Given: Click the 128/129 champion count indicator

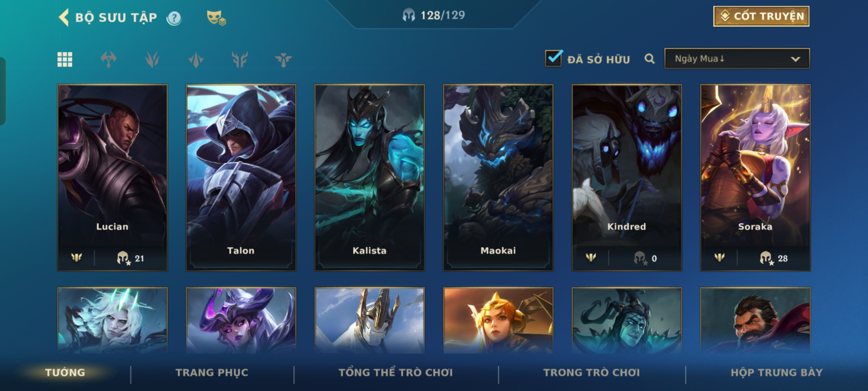Looking at the screenshot, I should point(434,15).
